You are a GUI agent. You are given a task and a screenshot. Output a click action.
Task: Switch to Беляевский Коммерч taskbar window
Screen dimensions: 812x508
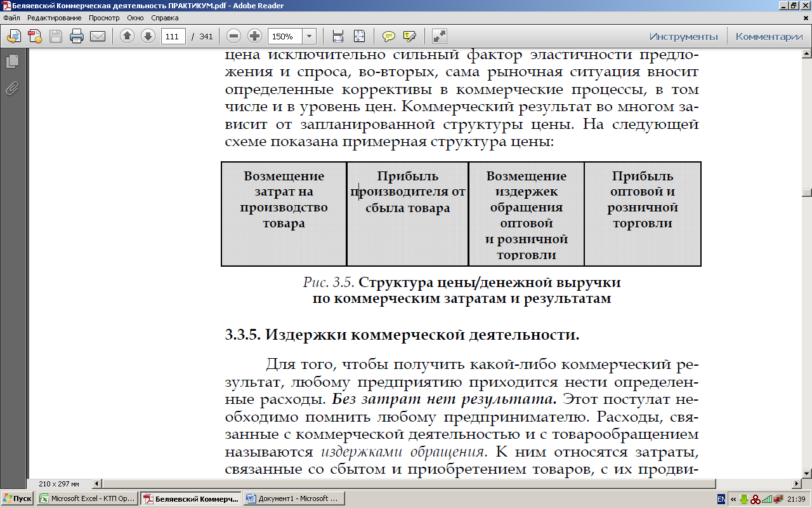pos(190,498)
